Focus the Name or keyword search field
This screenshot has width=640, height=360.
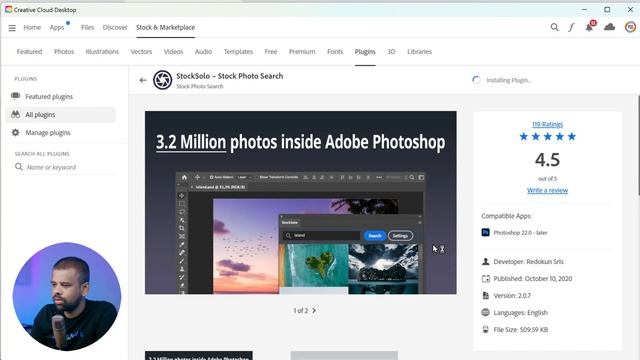point(64,167)
